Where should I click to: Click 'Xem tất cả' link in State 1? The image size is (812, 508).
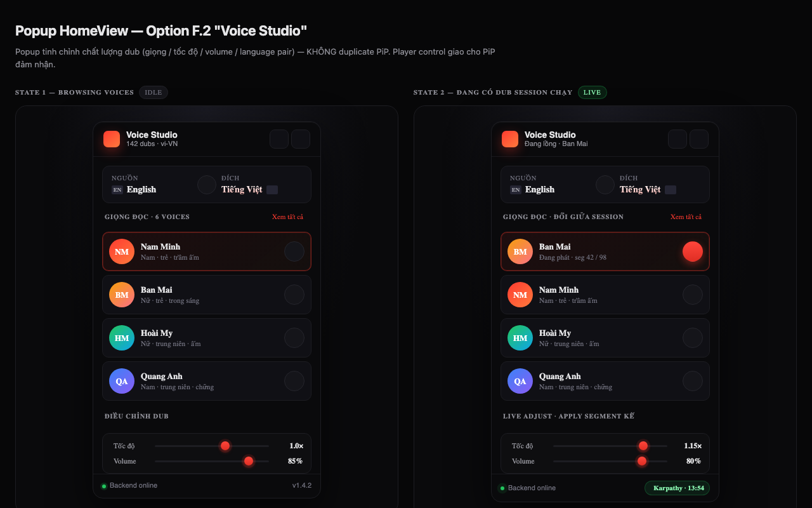point(287,217)
